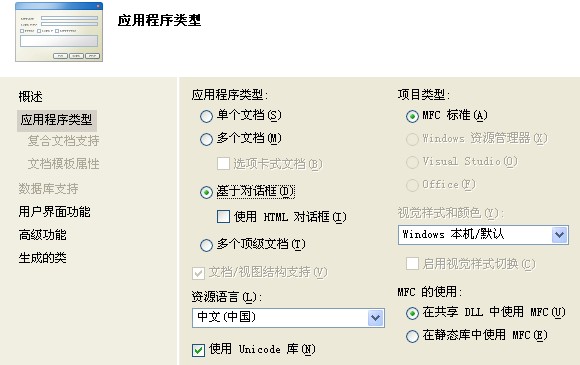Viewport: 580px width, 365px height.
Task: Open the 资源语言 dropdown arrow
Action: [x=375, y=318]
